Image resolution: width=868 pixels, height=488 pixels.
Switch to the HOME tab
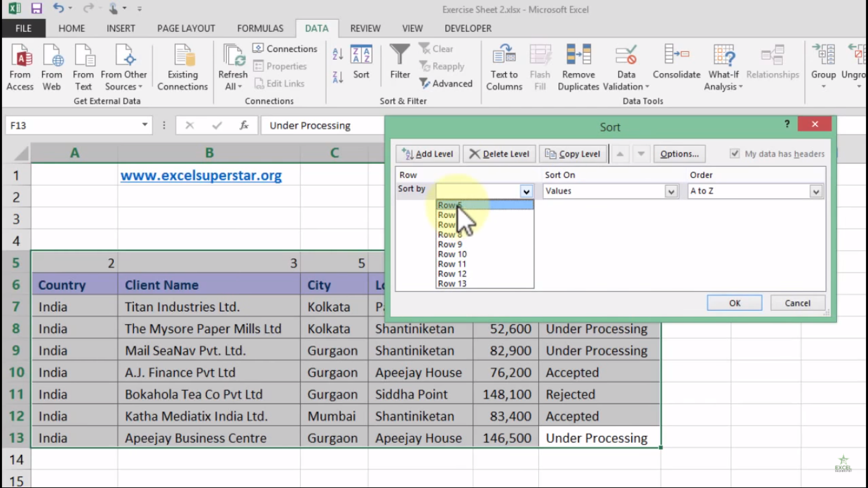72,28
